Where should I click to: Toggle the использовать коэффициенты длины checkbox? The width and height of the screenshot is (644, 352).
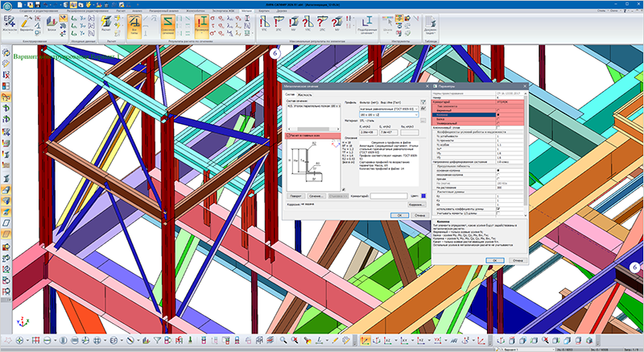(498, 209)
